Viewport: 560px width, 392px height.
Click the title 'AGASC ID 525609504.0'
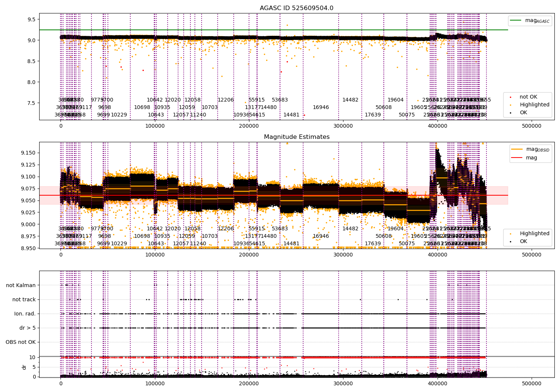point(296,8)
